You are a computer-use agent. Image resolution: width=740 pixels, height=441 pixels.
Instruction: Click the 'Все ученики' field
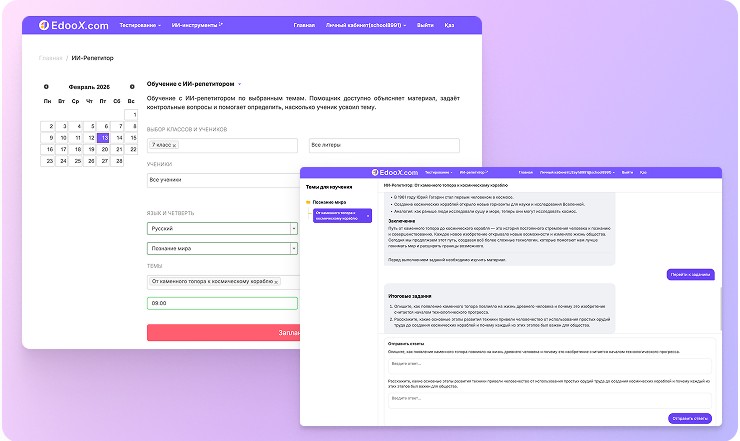point(223,180)
